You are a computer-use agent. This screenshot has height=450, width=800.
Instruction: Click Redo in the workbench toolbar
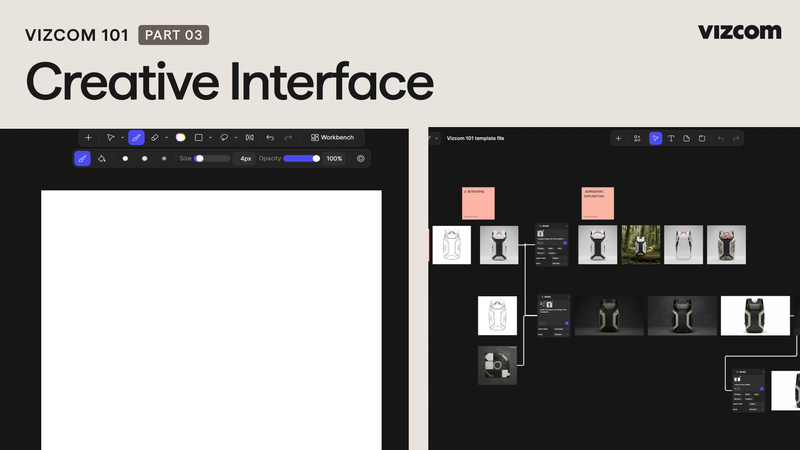pos(736,139)
